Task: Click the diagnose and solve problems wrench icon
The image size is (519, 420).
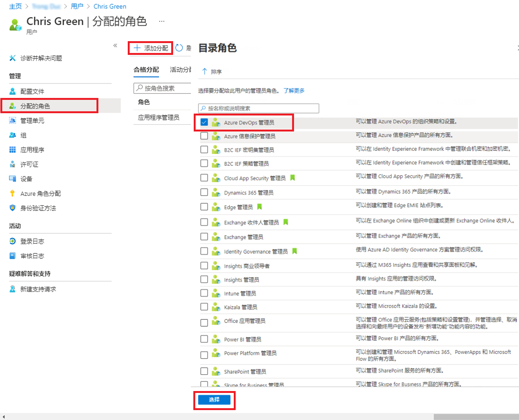Action: click(13, 58)
